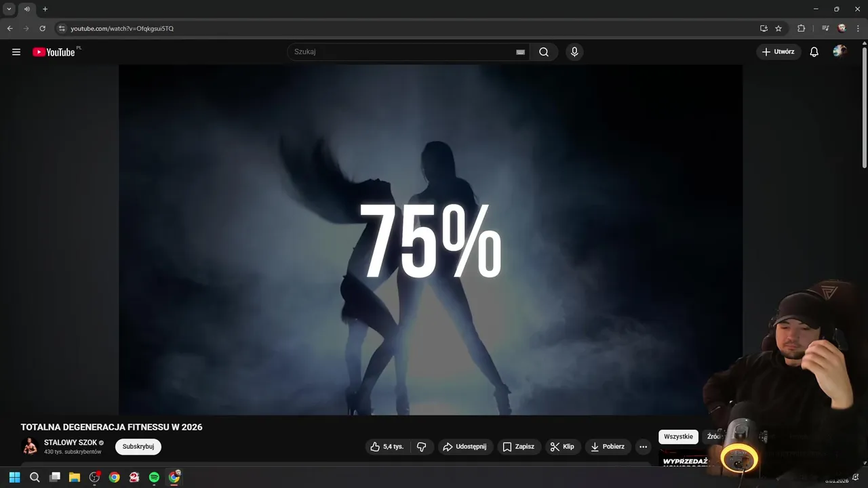Viewport: 868px width, 488px height.
Task: Download video with Pobierz button
Action: (x=608, y=447)
